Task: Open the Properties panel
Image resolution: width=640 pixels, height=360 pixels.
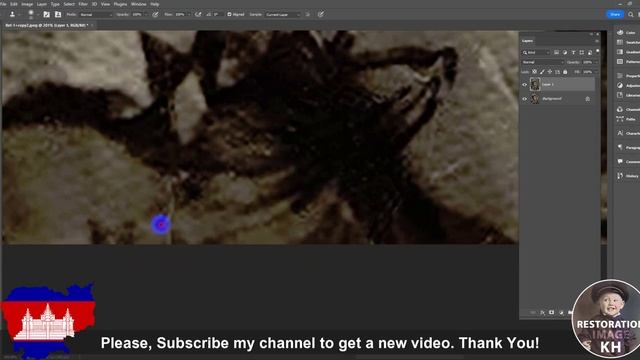Action: [628, 76]
